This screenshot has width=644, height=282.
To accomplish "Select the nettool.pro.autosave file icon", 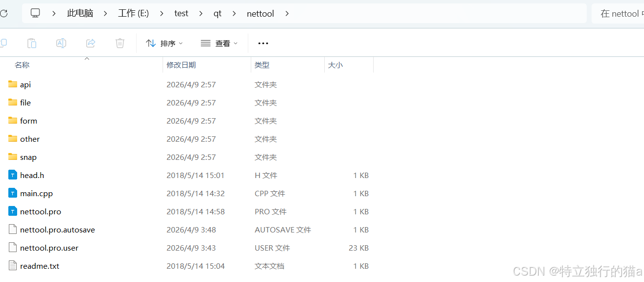I will (x=13, y=229).
